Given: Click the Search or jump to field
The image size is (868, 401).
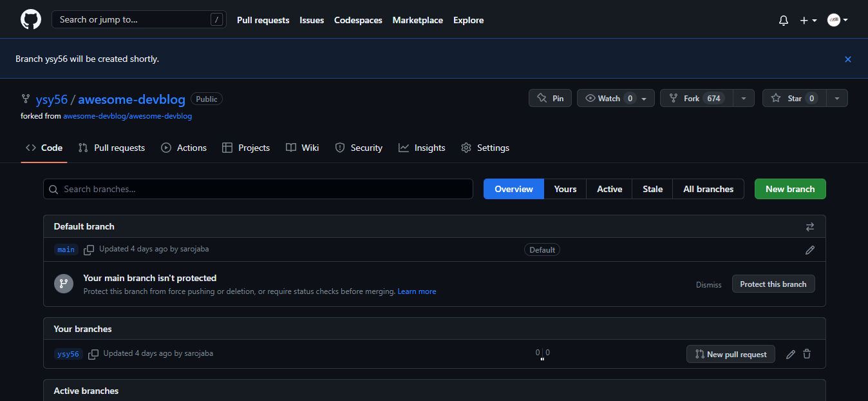Looking at the screenshot, I should coord(139,19).
